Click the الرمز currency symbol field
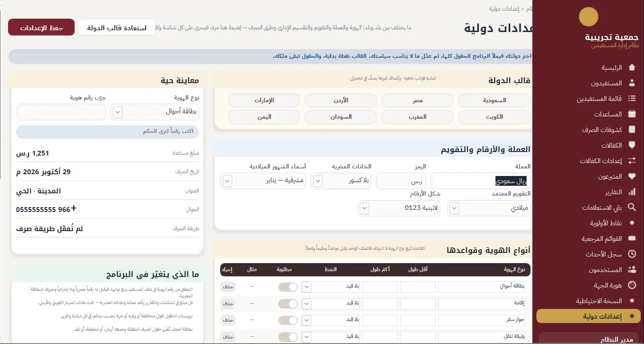The width and height of the screenshot is (644, 344). click(x=401, y=181)
